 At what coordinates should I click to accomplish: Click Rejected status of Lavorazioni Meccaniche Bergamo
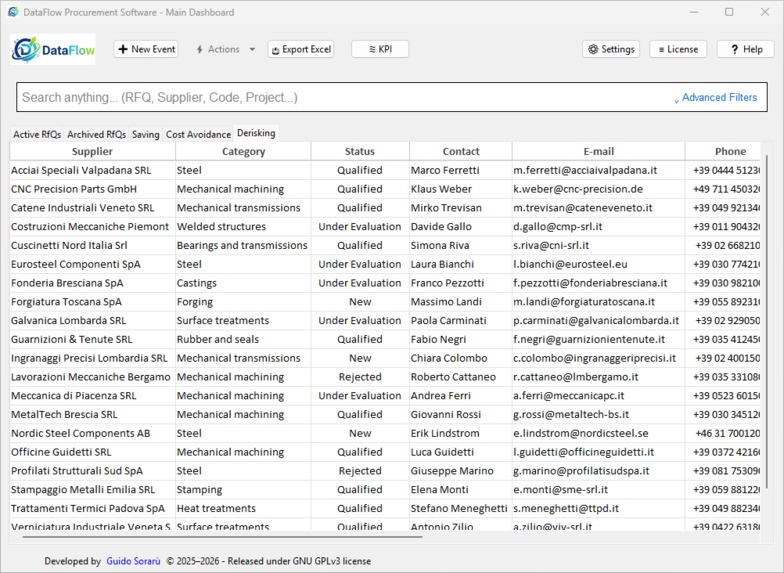click(x=360, y=377)
